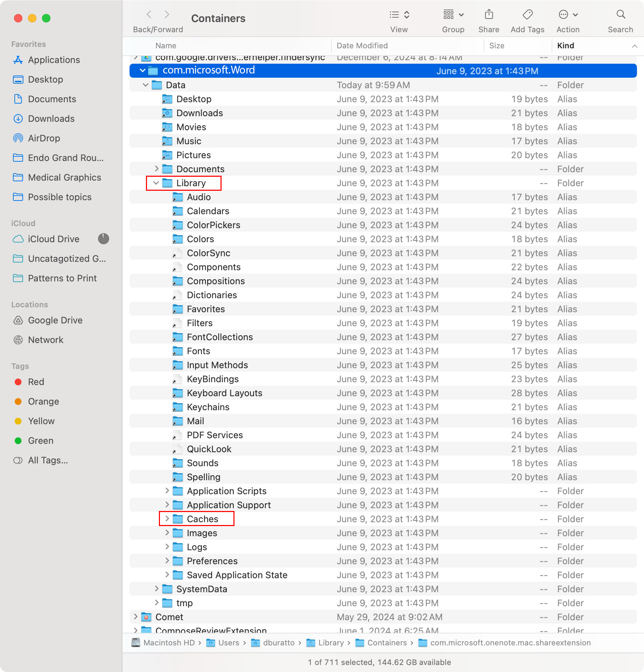Open Google Drive under Locations

(55, 320)
